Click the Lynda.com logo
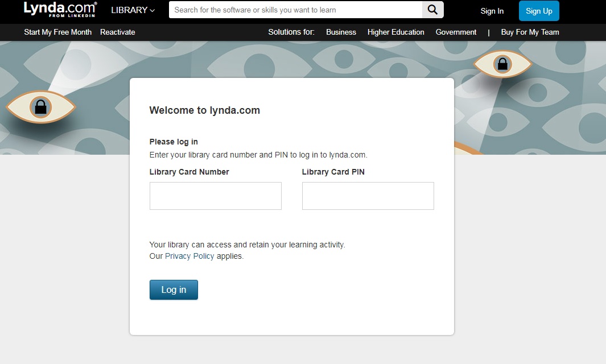 pos(60,9)
